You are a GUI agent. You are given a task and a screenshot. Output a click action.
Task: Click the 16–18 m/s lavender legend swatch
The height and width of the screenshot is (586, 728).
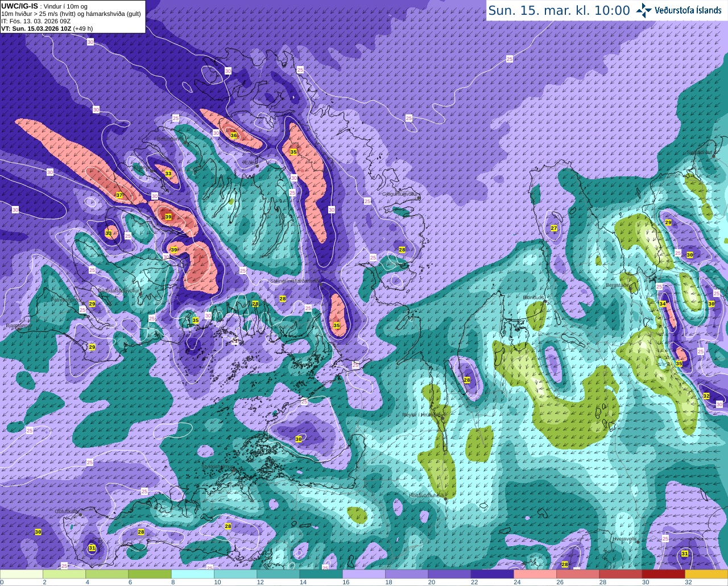[x=364, y=574]
